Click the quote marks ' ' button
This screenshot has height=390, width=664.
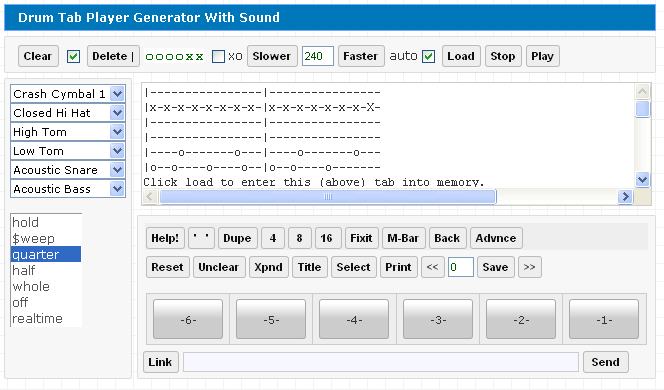click(201, 238)
